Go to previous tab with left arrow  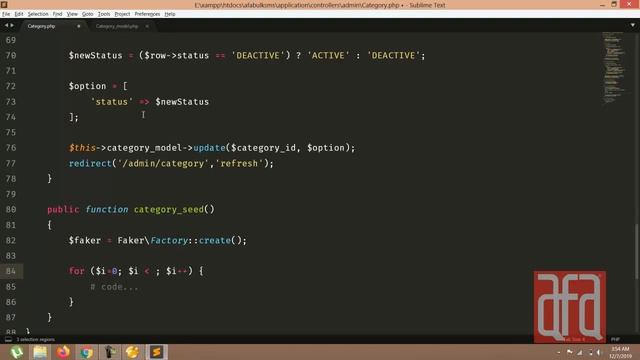(6, 25)
